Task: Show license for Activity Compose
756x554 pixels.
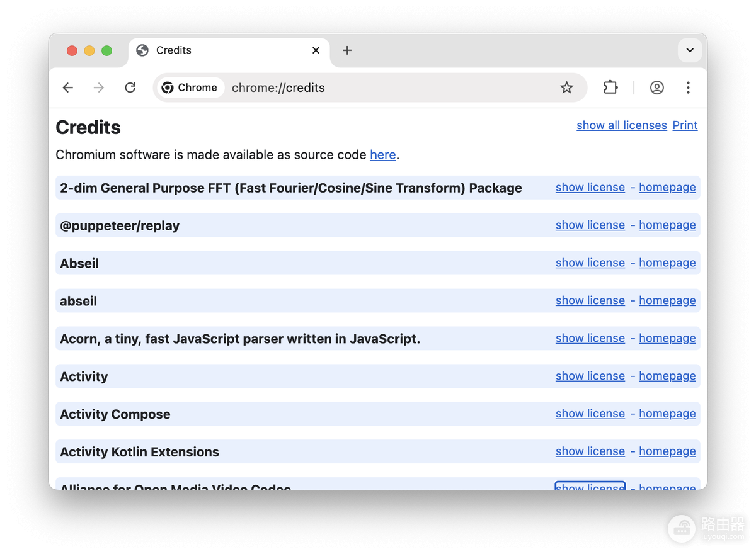Action: (590, 414)
